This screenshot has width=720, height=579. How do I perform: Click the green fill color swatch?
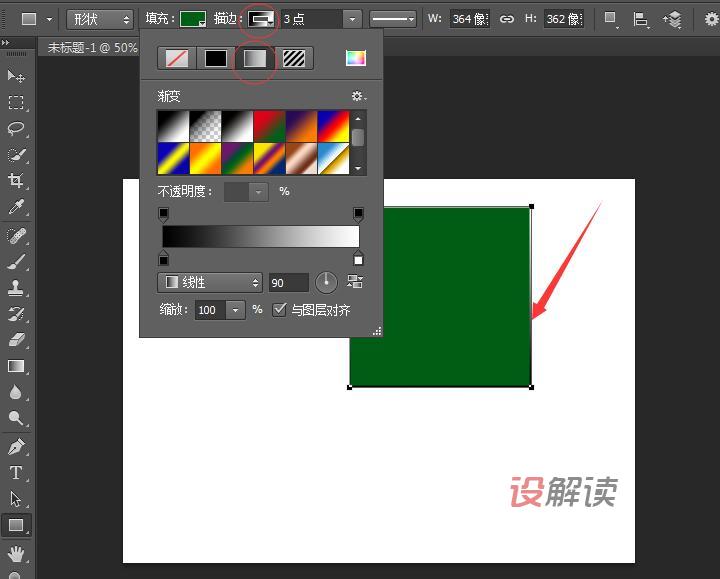click(192, 19)
